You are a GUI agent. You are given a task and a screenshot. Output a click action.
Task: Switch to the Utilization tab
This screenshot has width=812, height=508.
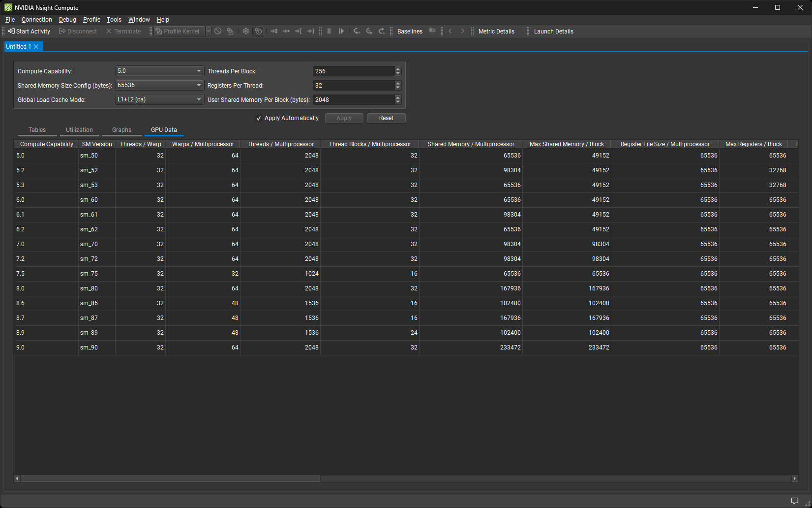[79, 130]
